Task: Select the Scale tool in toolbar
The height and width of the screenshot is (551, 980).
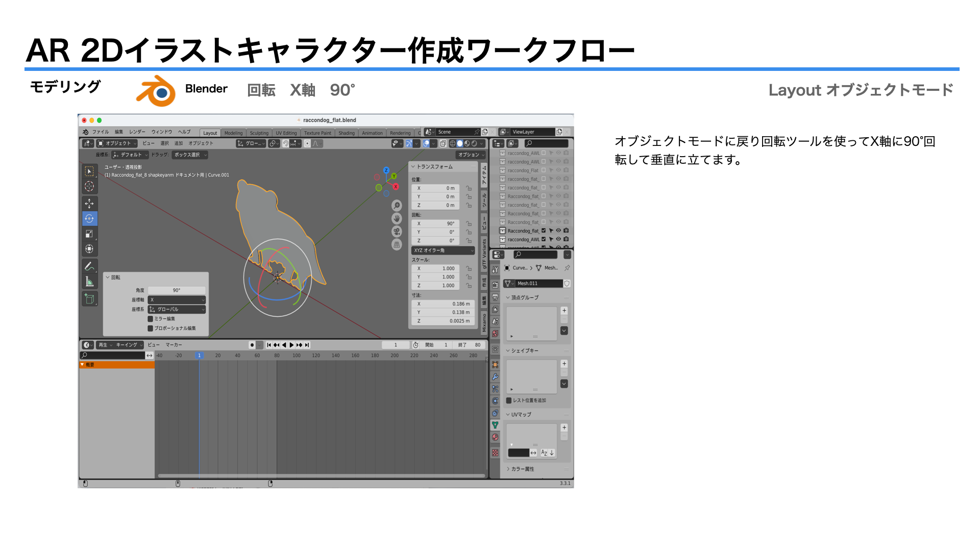Action: 89,234
